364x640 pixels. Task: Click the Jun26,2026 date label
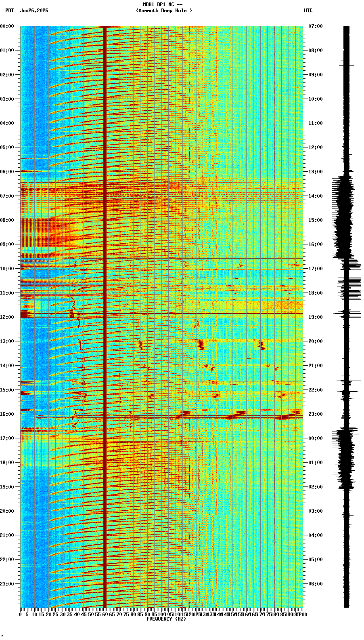coord(34,11)
